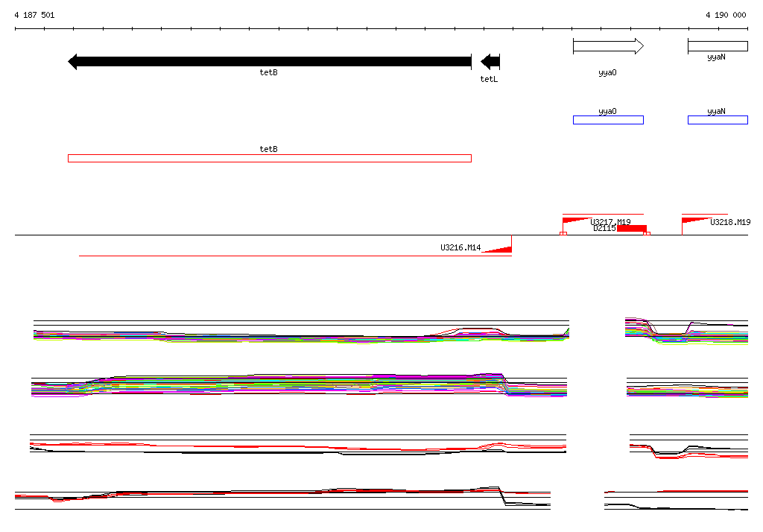The height and width of the screenshot is (532, 763).
Task: Select the yyaN gene box at top right
Action: click(x=718, y=46)
